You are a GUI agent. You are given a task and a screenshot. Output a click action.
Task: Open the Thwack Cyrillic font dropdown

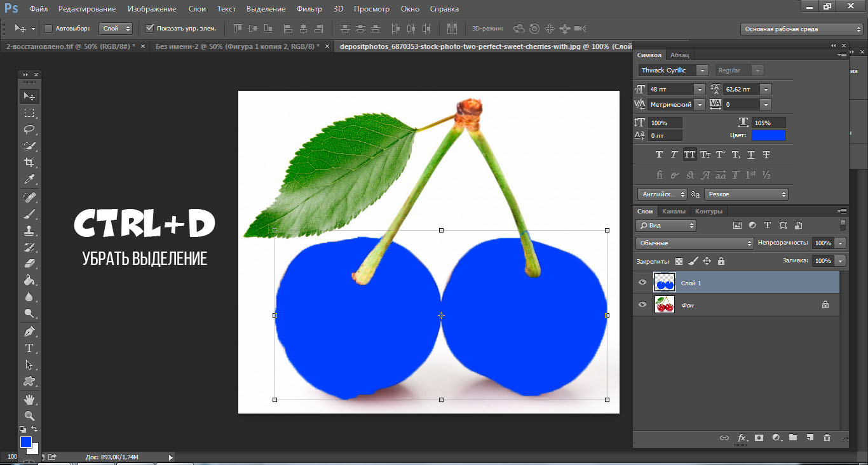702,71
